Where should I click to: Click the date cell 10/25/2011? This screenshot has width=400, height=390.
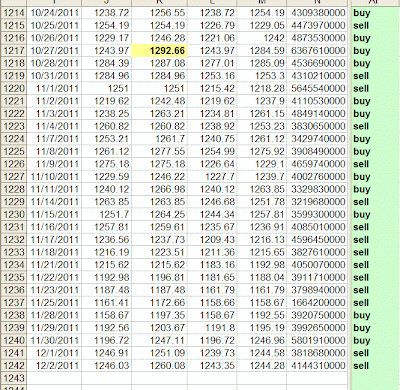pyautogui.click(x=54, y=26)
